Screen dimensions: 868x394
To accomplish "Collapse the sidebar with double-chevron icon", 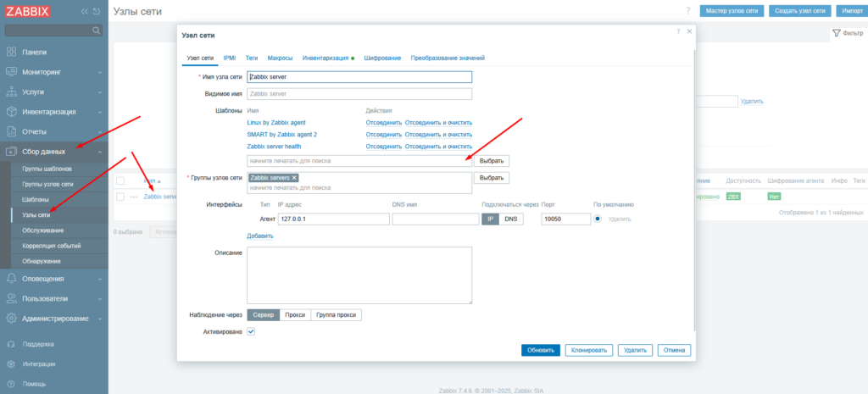I will pos(83,12).
